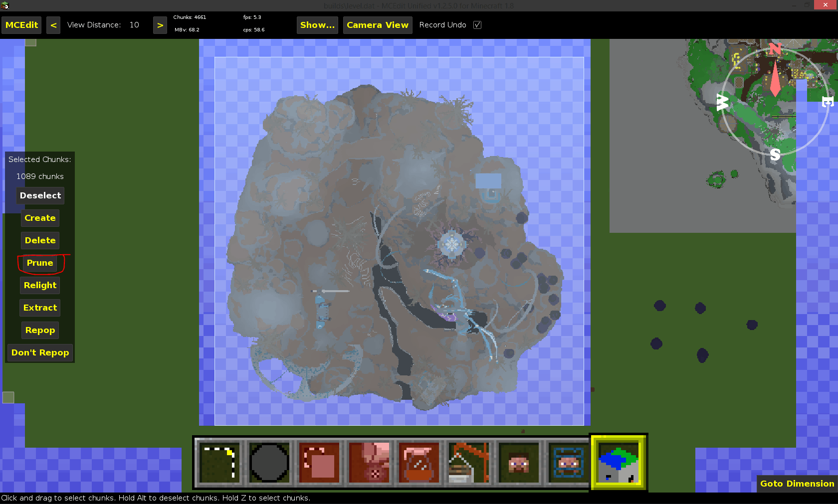Click the MCEdit window title icon

tap(4, 5)
